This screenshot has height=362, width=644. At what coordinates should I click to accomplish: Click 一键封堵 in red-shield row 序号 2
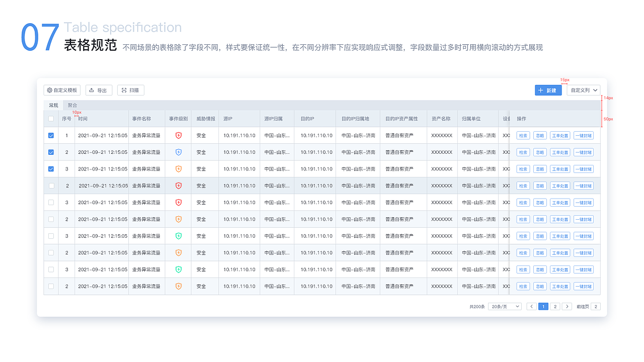point(584,186)
